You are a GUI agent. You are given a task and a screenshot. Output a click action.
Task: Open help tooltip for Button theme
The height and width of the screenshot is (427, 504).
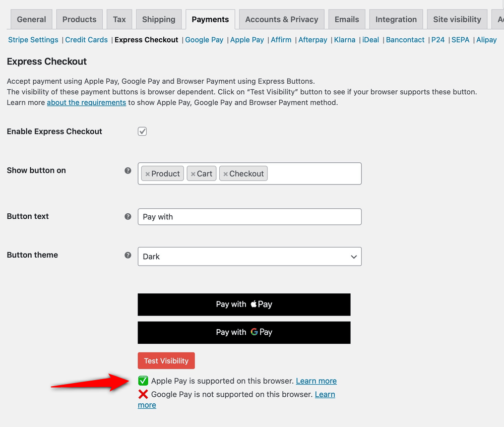128,255
